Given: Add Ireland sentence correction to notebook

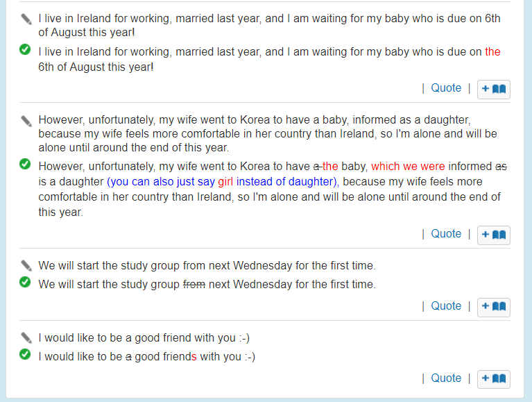Looking at the screenshot, I should (494, 89).
